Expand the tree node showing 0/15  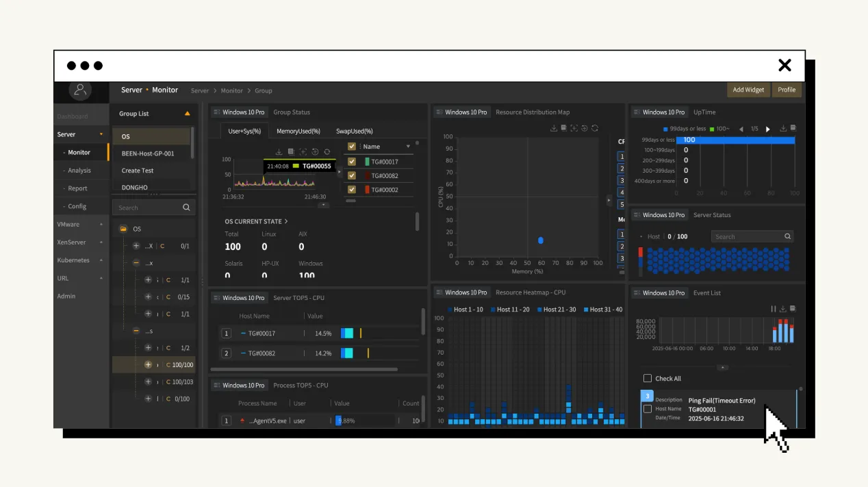pos(148,297)
